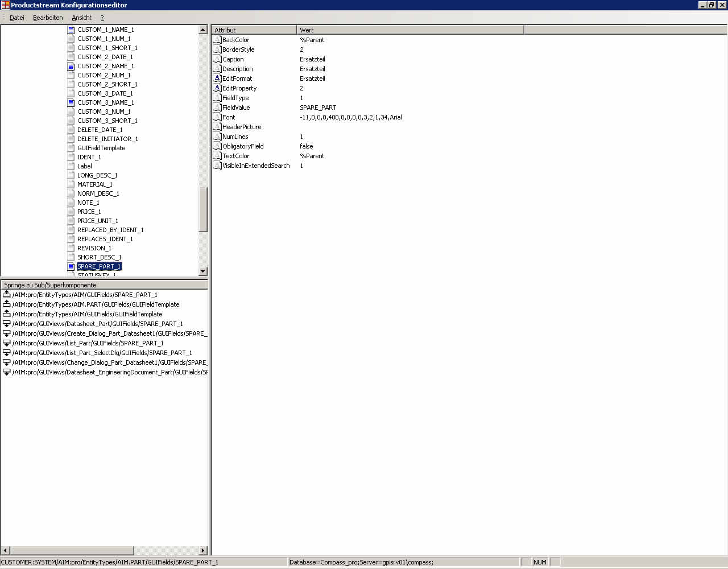Click the lower panel right scroll arrow
The height and width of the screenshot is (569, 728).
pyautogui.click(x=203, y=550)
